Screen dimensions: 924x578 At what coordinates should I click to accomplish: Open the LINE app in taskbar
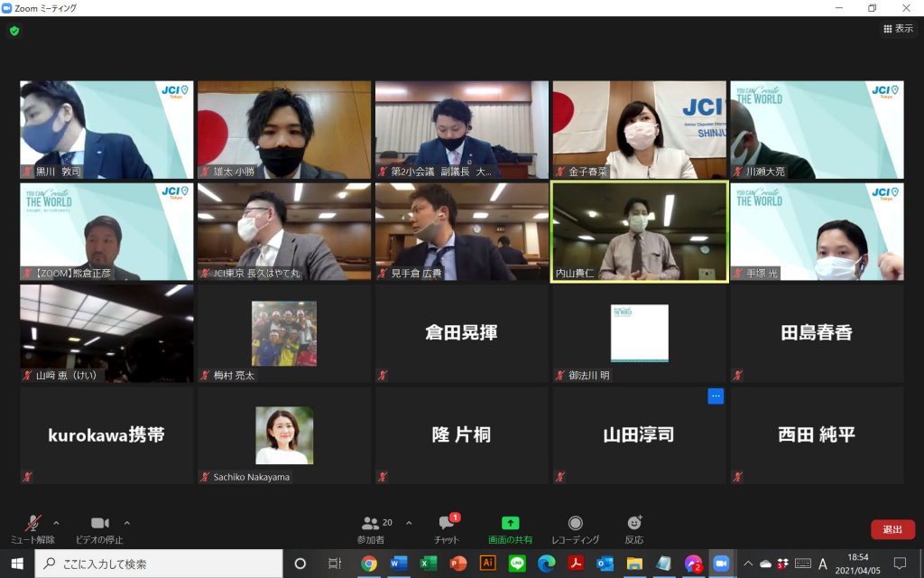pos(517,564)
